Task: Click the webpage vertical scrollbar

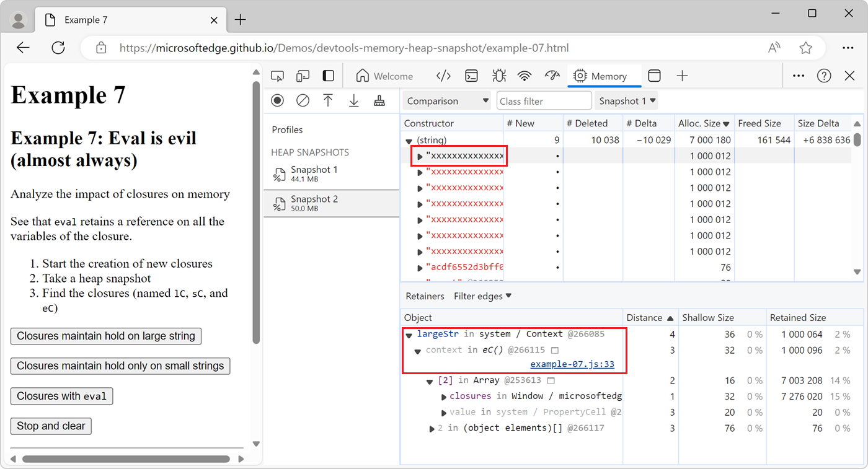Action: [256, 213]
